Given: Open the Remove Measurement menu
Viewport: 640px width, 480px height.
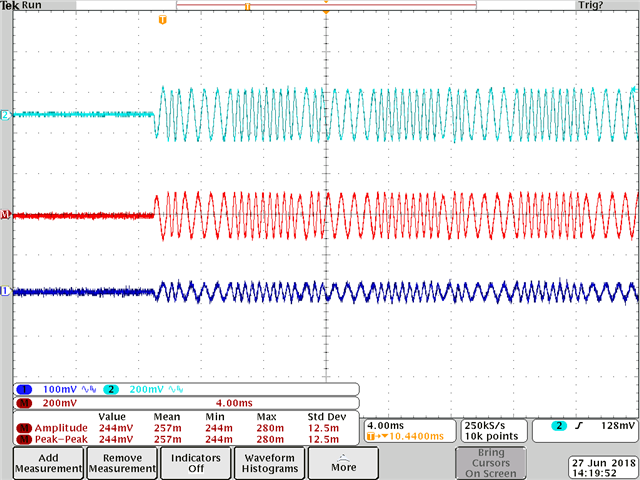Looking at the screenshot, I should [x=122, y=463].
